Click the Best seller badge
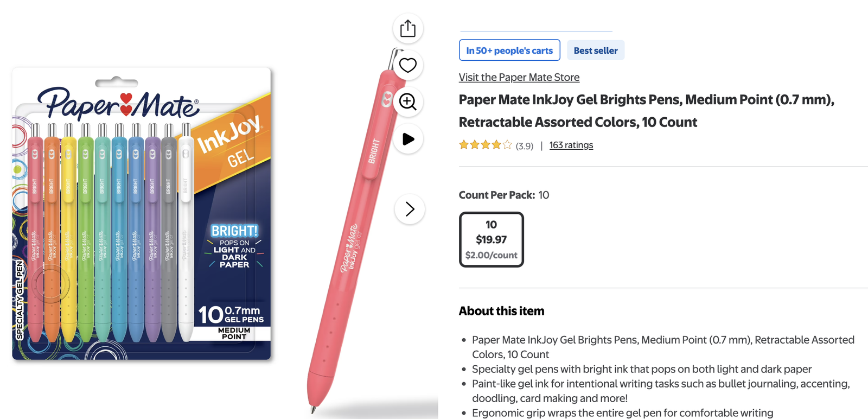The image size is (868, 419). click(596, 50)
